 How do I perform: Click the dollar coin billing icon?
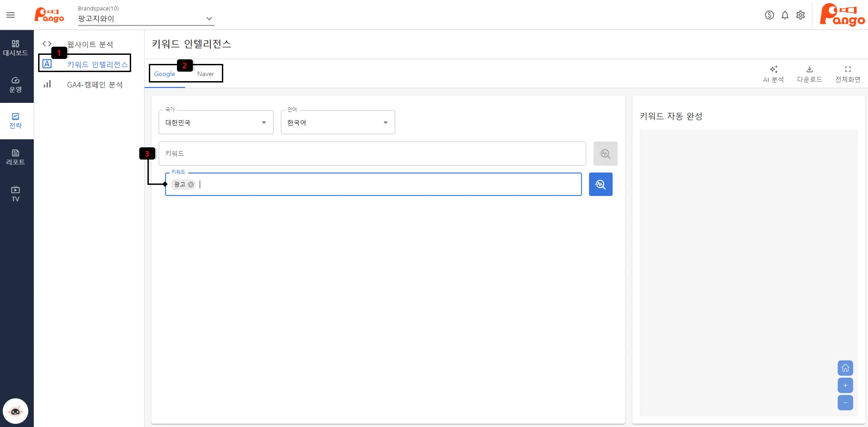click(769, 15)
